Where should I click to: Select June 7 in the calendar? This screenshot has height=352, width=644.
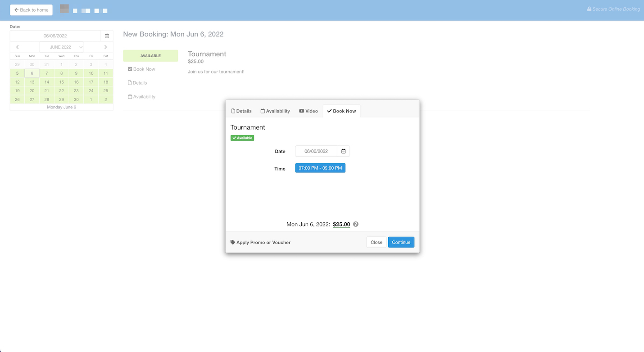click(x=47, y=73)
